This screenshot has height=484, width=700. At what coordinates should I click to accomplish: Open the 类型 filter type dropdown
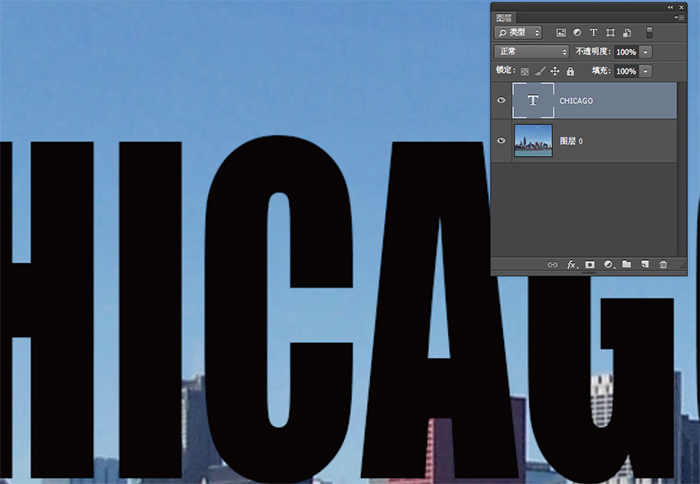518,33
